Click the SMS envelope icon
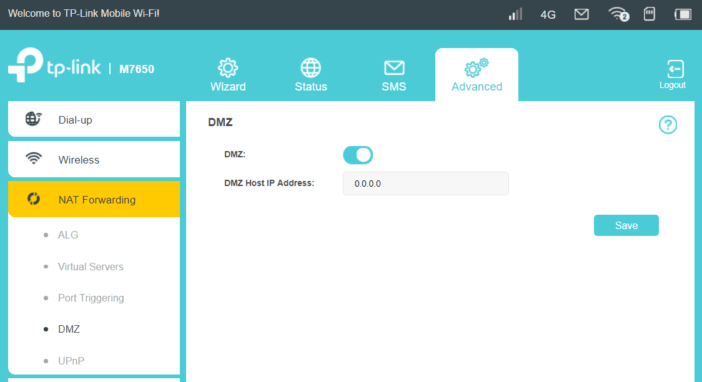 [x=394, y=68]
